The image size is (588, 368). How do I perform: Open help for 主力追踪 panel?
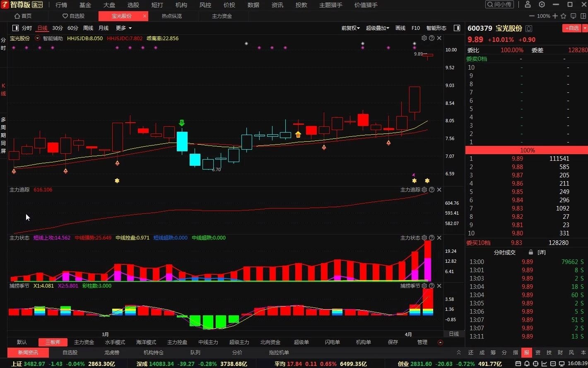point(432,190)
